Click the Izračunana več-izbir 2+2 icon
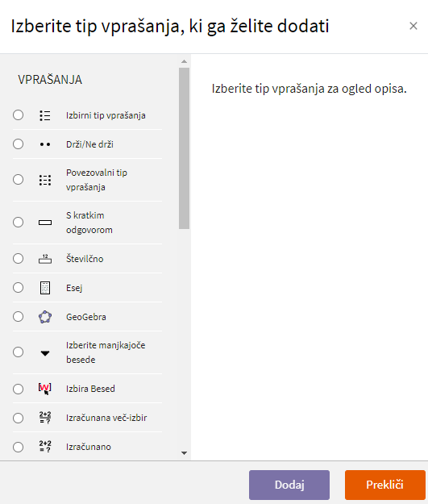 pos(45,418)
